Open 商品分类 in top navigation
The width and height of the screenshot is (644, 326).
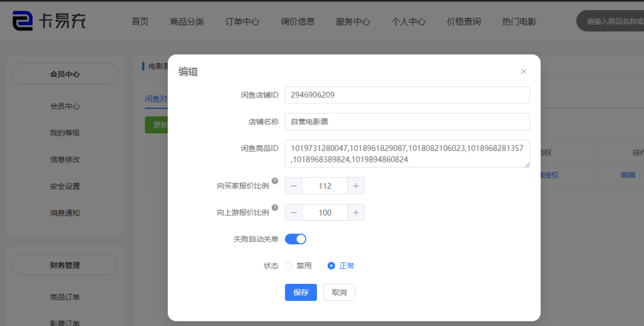[x=187, y=21]
